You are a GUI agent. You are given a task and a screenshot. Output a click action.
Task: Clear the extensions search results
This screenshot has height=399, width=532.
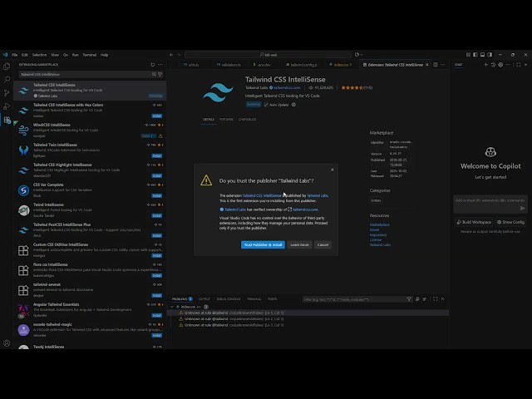click(x=154, y=74)
